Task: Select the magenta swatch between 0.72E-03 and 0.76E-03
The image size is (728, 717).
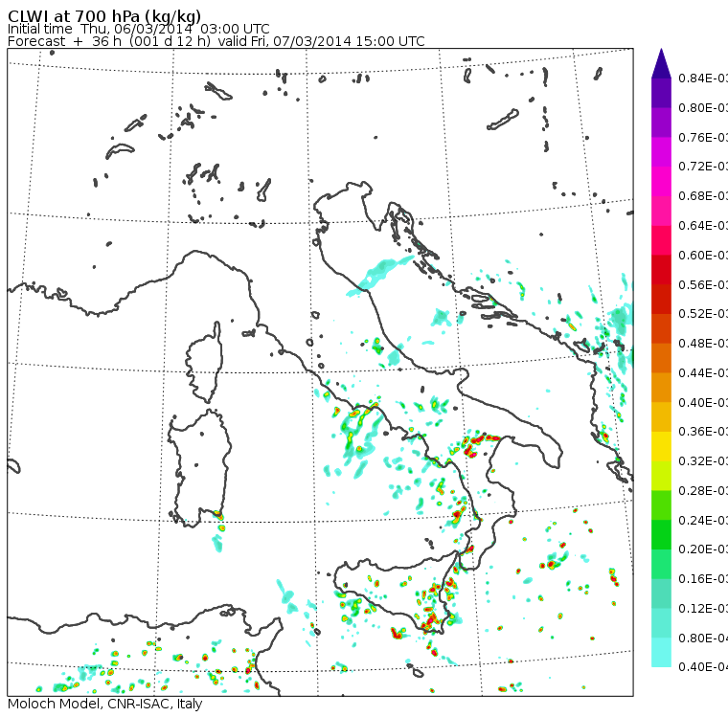Action: [x=661, y=152]
